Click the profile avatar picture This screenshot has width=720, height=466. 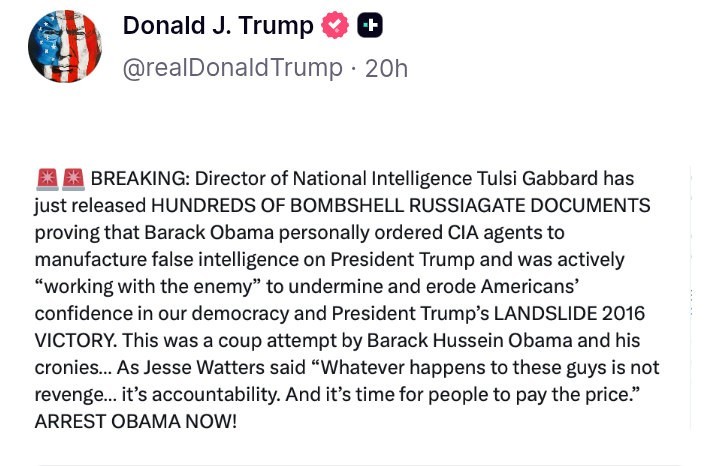coord(65,46)
